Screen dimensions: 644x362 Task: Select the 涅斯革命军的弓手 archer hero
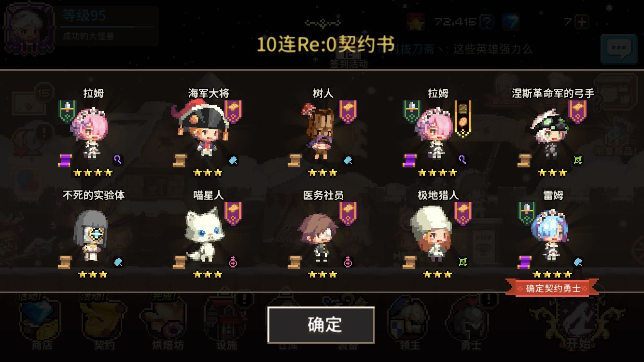(x=549, y=133)
